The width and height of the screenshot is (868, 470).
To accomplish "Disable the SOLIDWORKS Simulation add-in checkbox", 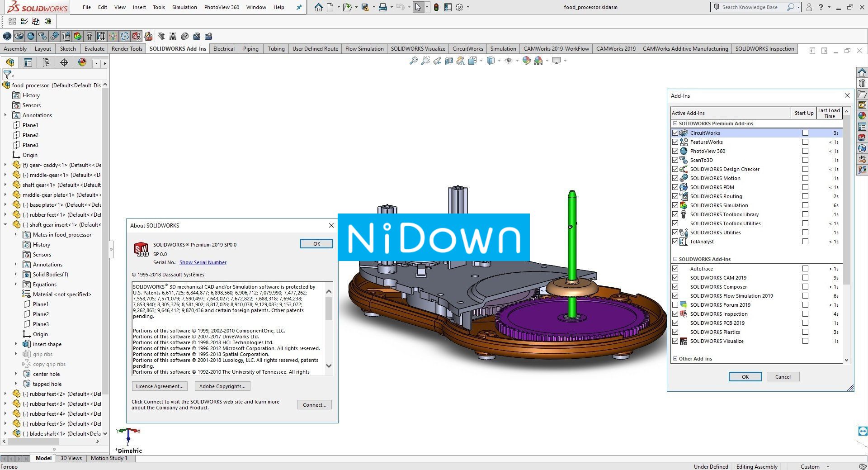I will pyautogui.click(x=675, y=205).
